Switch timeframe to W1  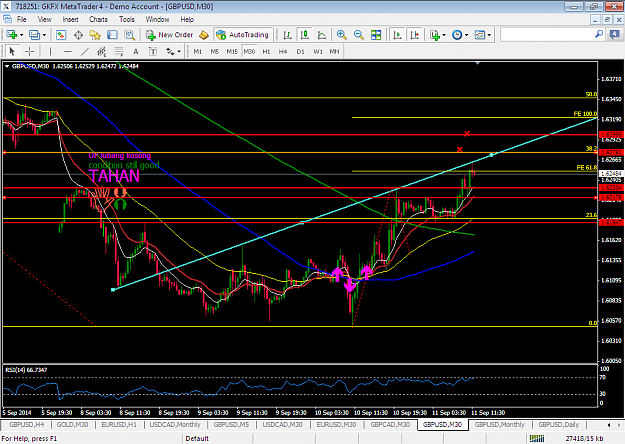pos(318,51)
